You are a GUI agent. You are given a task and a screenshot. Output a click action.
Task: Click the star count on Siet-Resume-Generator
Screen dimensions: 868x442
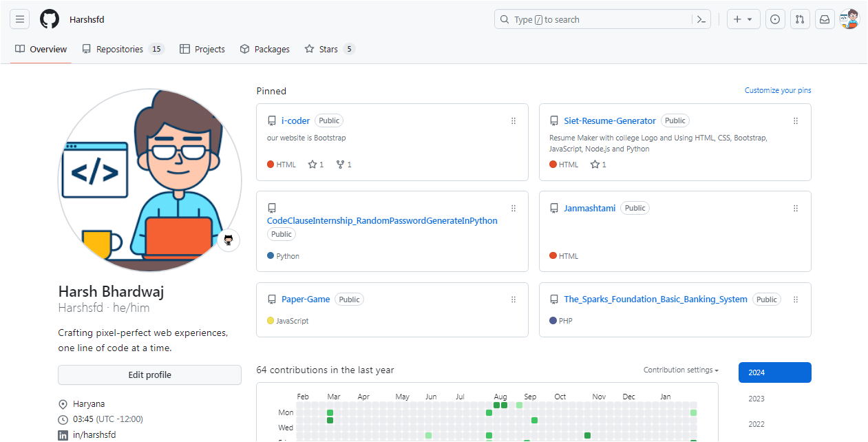[x=598, y=165]
